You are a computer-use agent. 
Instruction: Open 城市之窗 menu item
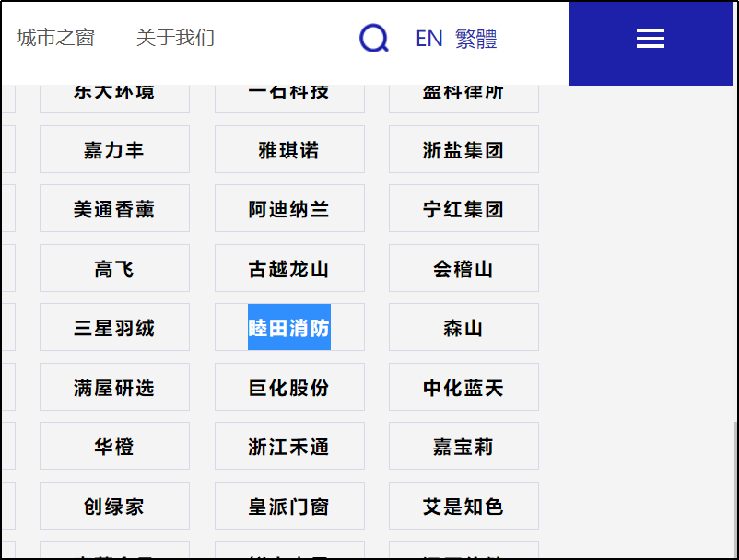55,38
